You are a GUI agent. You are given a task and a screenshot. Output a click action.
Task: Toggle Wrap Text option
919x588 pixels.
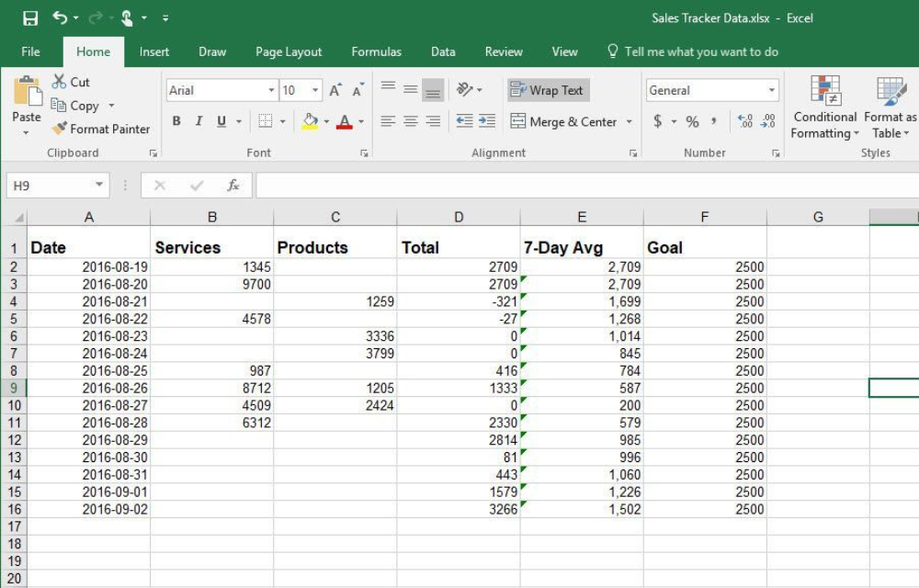[x=548, y=90]
